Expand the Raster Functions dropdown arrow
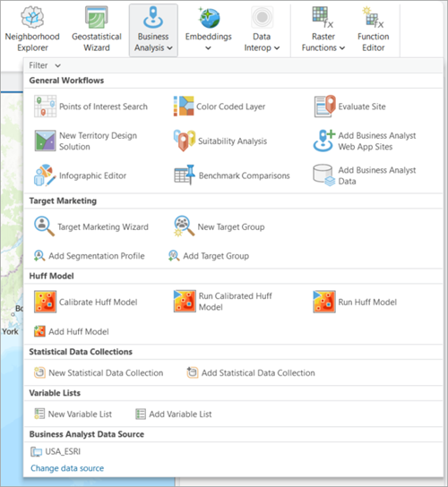Viewport: 448px width, 487px height. point(342,47)
